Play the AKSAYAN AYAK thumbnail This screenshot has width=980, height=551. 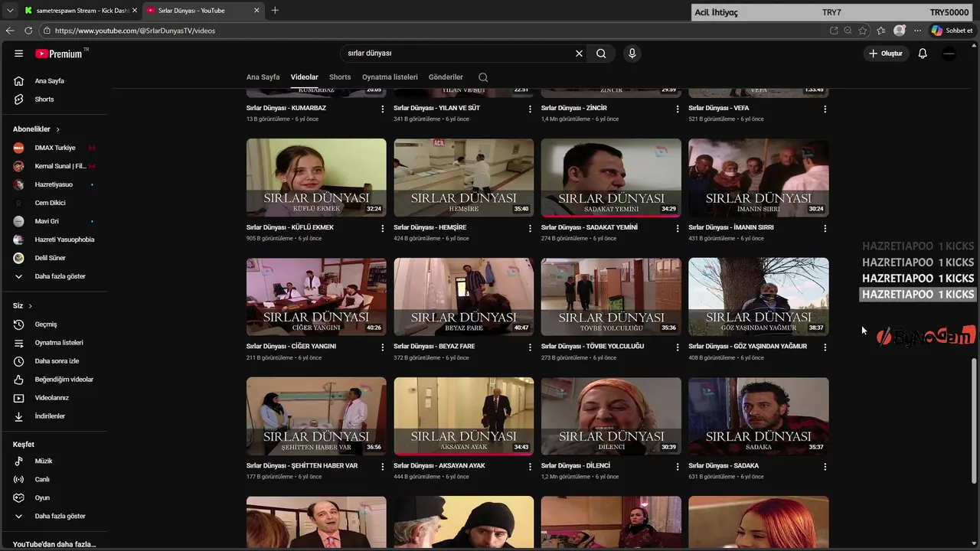pos(463,416)
